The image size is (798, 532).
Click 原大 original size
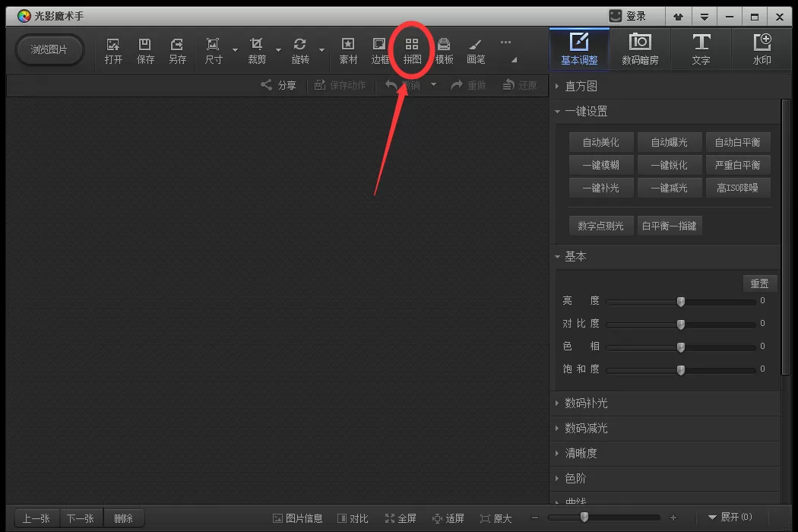[x=496, y=518]
